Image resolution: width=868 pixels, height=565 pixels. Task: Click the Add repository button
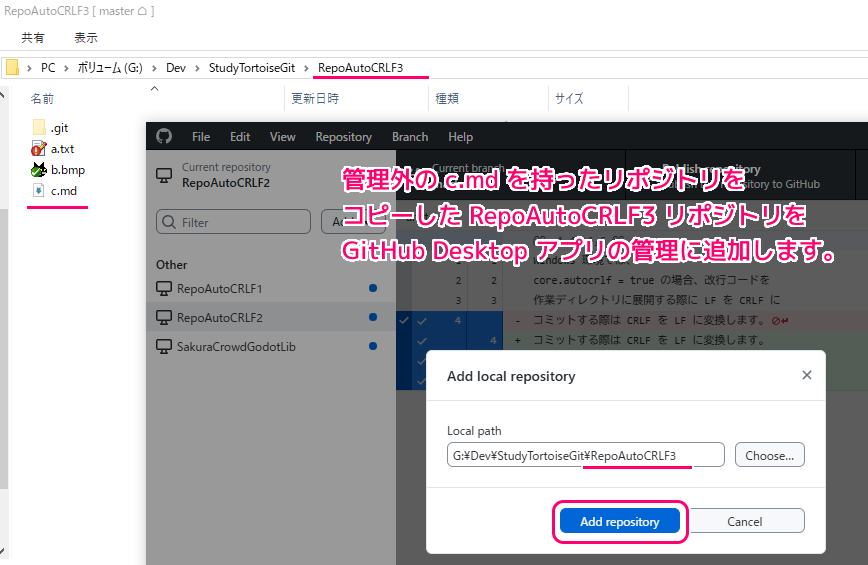(x=619, y=521)
